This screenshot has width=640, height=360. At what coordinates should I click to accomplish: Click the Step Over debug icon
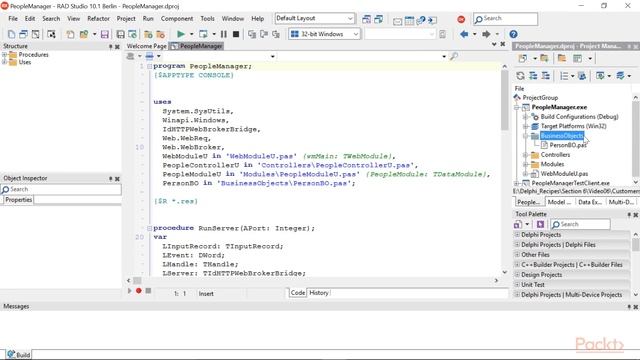264,34
